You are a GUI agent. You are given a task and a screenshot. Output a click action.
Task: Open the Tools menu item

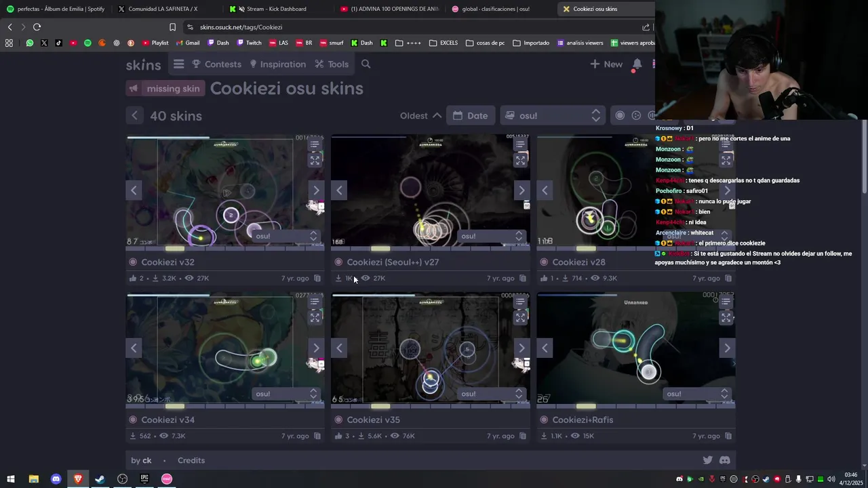[332, 64]
